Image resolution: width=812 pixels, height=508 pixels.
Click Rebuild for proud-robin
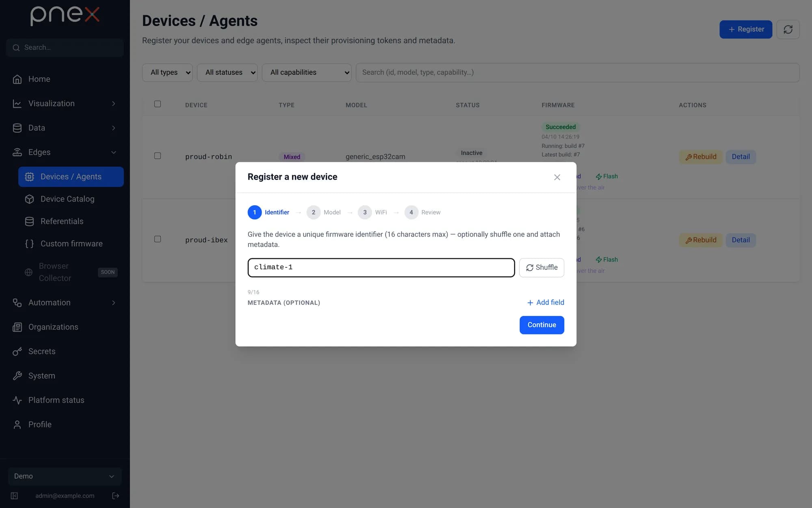tap(701, 157)
